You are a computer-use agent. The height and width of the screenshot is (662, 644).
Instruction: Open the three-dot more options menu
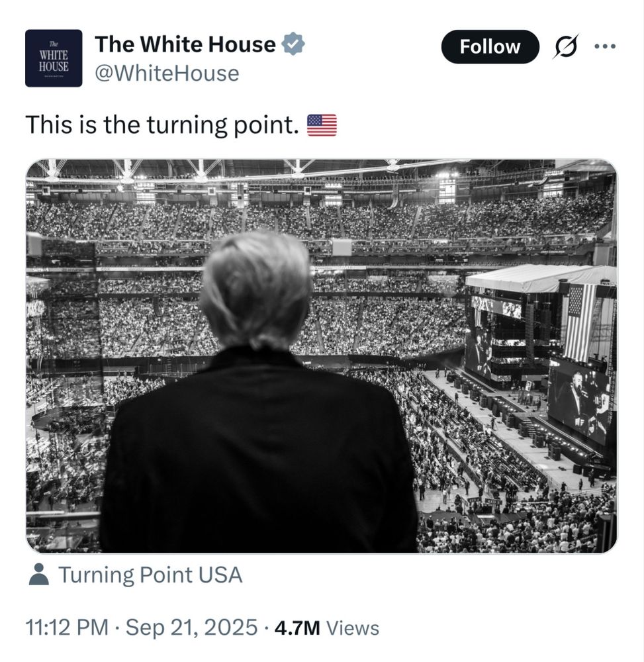pos(605,46)
